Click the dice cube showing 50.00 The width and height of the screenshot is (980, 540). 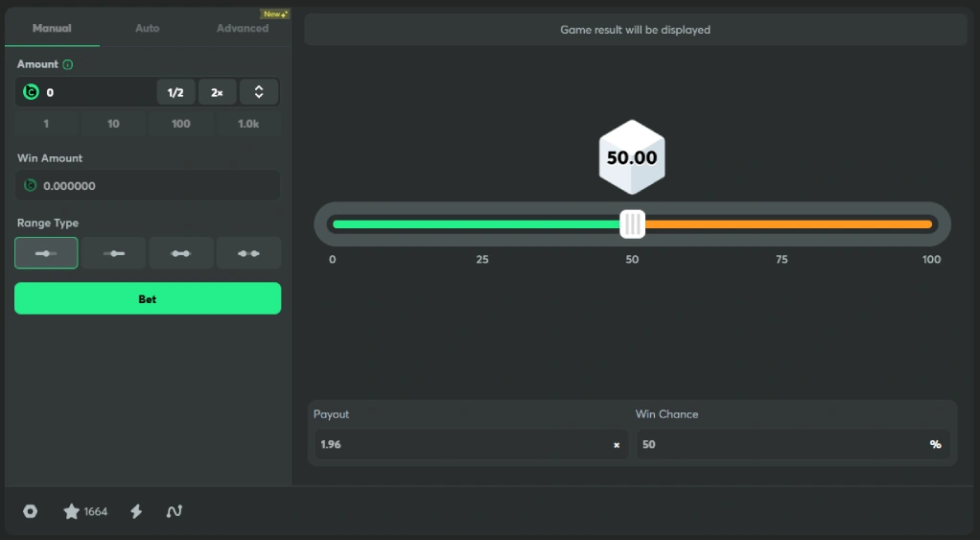[632, 157]
